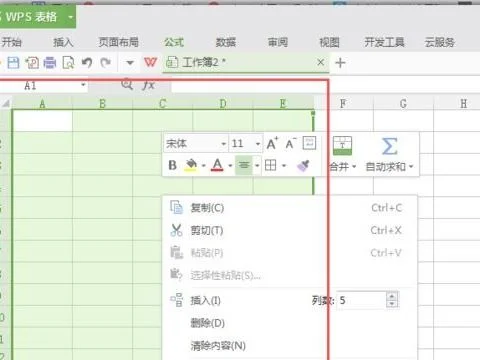Expand alignment dropdown arrow

click(257, 166)
